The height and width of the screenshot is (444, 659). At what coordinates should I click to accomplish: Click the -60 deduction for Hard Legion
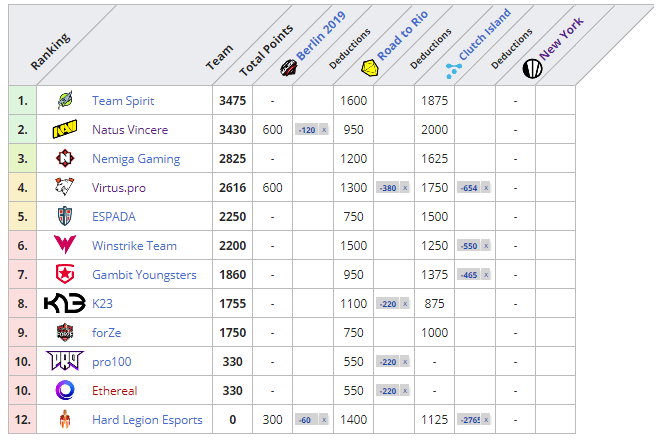point(307,420)
